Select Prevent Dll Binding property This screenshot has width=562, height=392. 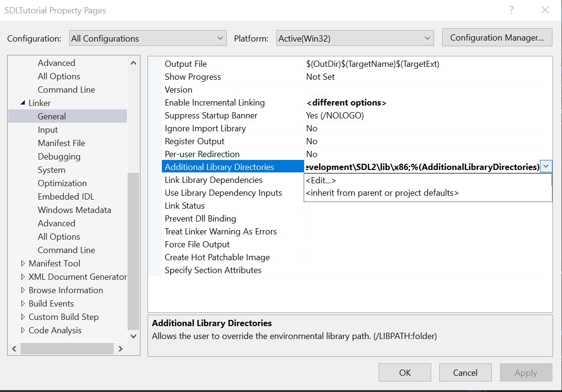[201, 219]
